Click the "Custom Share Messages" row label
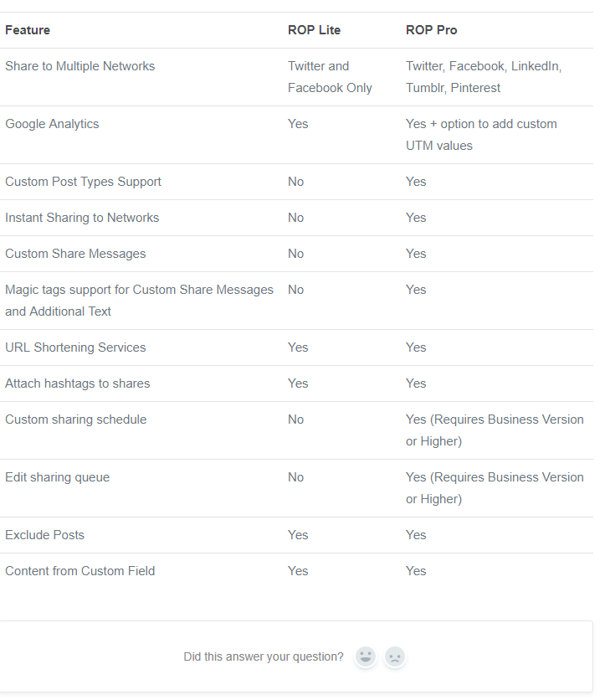 pos(75,254)
